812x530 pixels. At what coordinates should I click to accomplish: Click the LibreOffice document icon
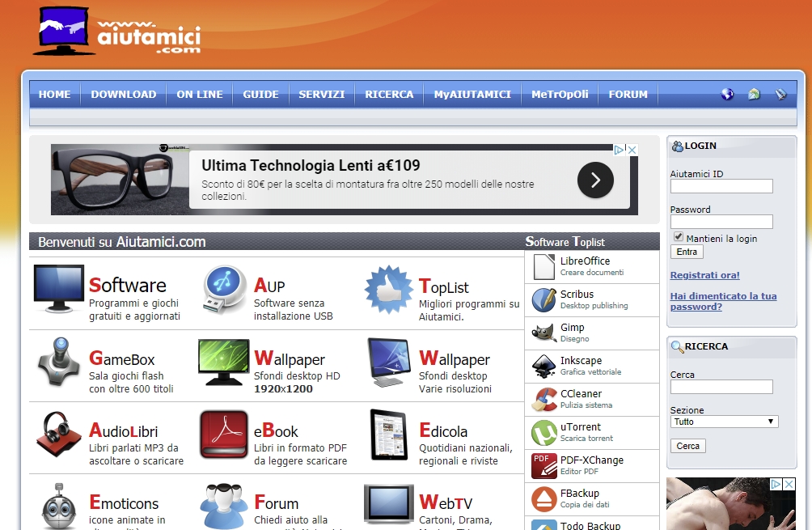coord(543,267)
